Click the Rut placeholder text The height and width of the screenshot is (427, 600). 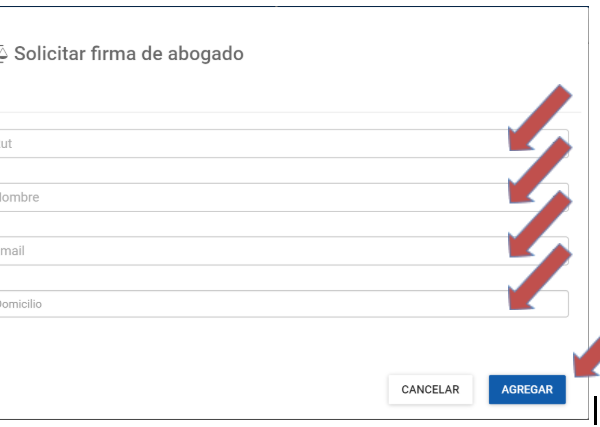coord(6,144)
